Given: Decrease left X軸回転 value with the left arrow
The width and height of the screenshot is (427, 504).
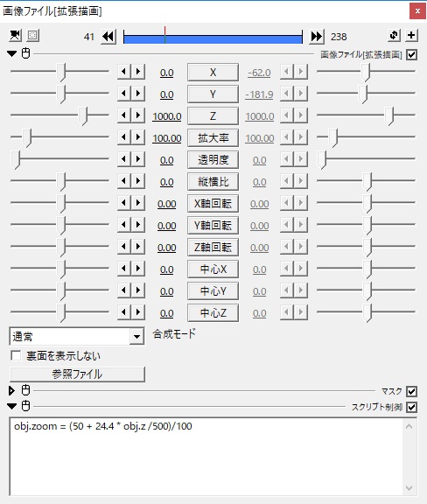Looking at the screenshot, I should (x=124, y=202).
